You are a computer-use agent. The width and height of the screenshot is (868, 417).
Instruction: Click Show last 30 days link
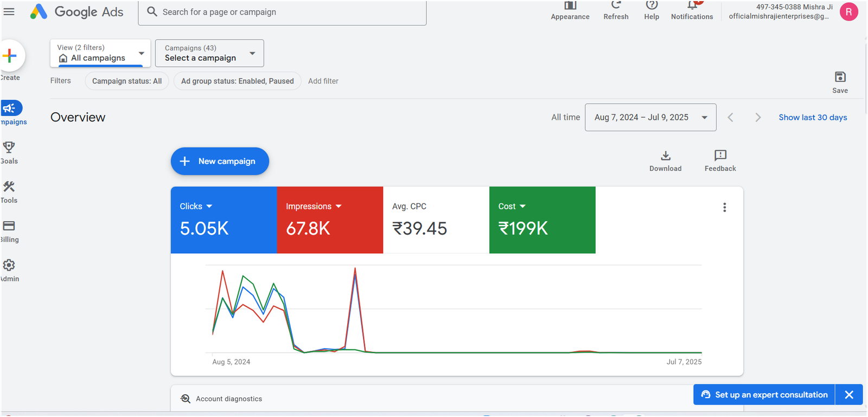813,117
